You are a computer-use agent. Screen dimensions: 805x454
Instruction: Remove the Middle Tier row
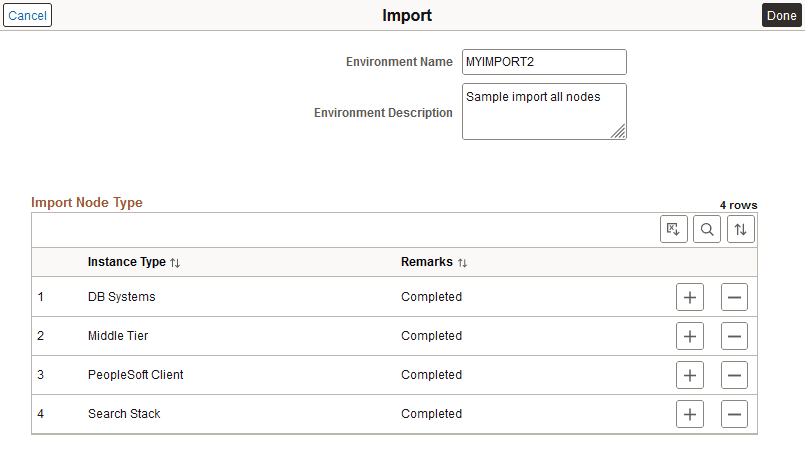click(734, 336)
